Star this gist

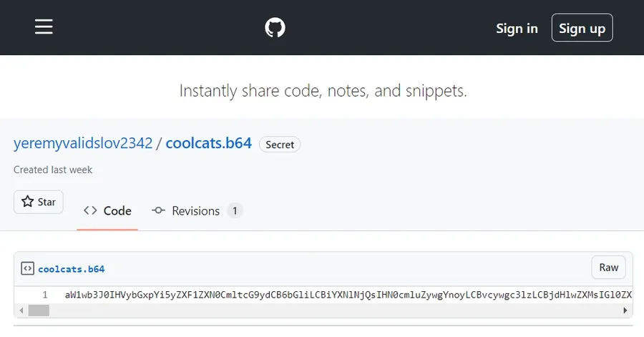(x=39, y=202)
